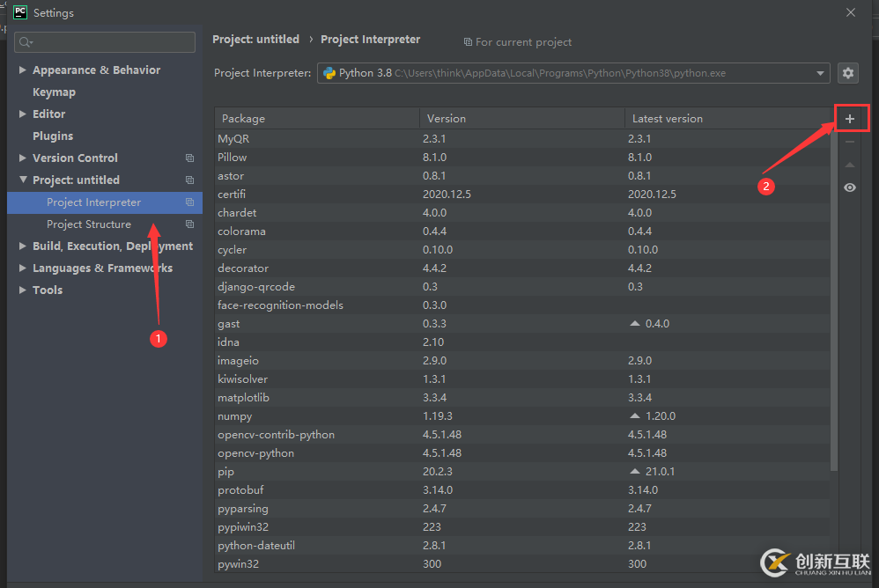This screenshot has width=879, height=588.
Task: Click the upgrade package arrow icon
Action: point(849,165)
